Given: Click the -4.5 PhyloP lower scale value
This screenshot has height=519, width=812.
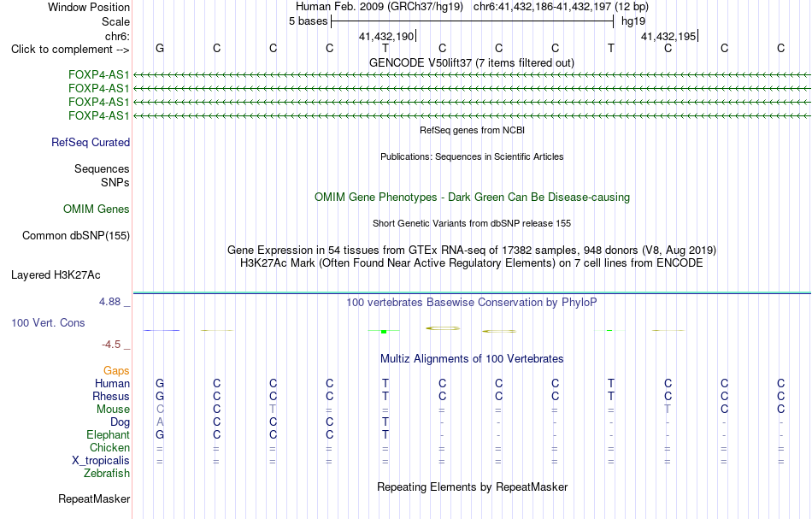Looking at the screenshot, I should 111,345.
